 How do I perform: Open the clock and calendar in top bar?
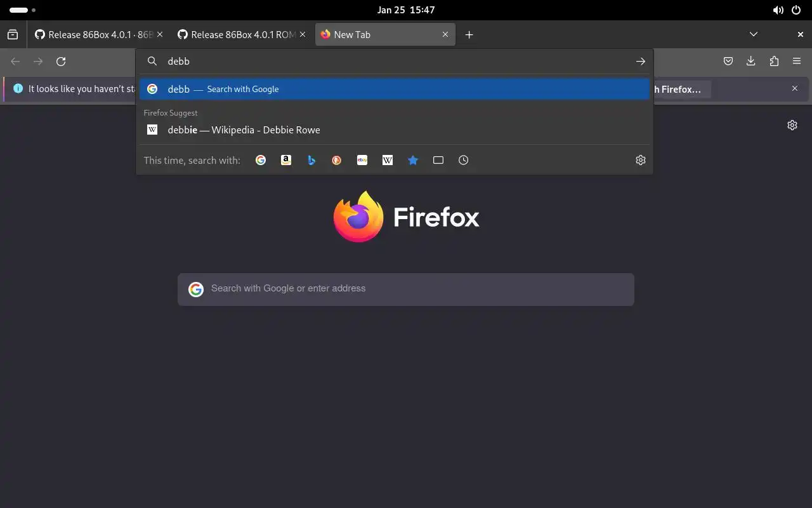point(406,10)
